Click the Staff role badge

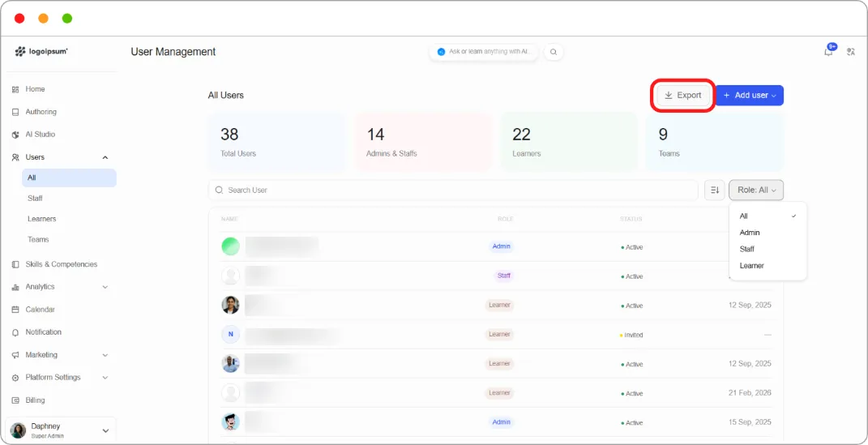coord(504,276)
